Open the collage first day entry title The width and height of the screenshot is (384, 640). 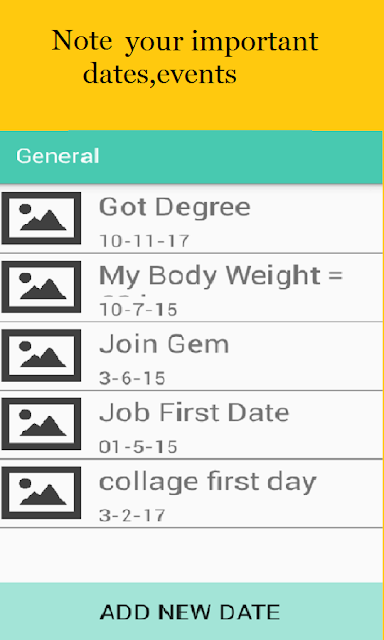pyautogui.click(x=208, y=482)
